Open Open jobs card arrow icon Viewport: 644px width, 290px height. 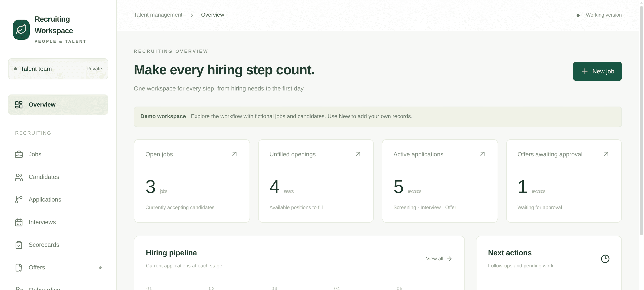[x=234, y=154]
